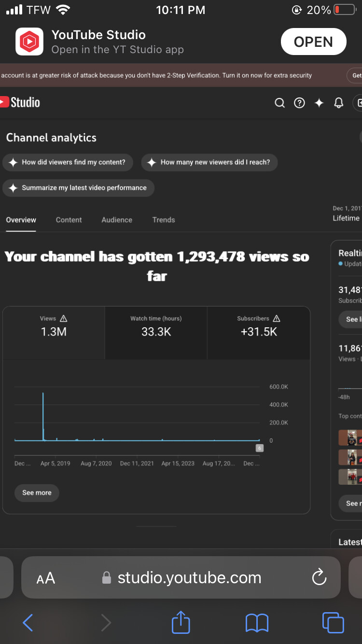The height and width of the screenshot is (644, 362).
Task: Click the 'Aug 7, 2020' axis label
Action: pyautogui.click(x=96, y=463)
